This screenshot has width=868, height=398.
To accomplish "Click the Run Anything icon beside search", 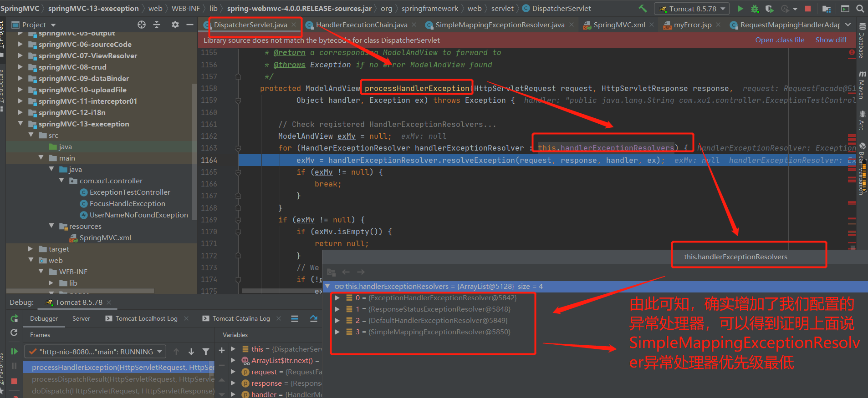I will pos(845,9).
